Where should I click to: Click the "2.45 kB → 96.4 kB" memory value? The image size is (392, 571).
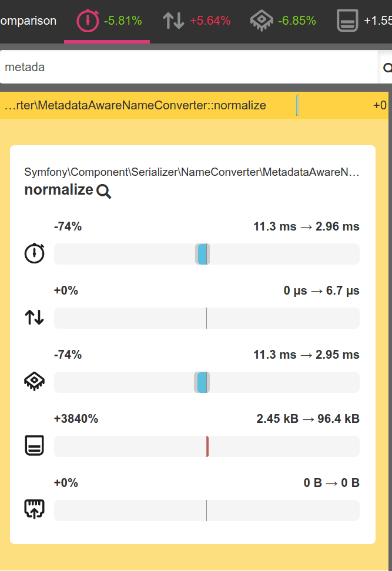(x=307, y=419)
